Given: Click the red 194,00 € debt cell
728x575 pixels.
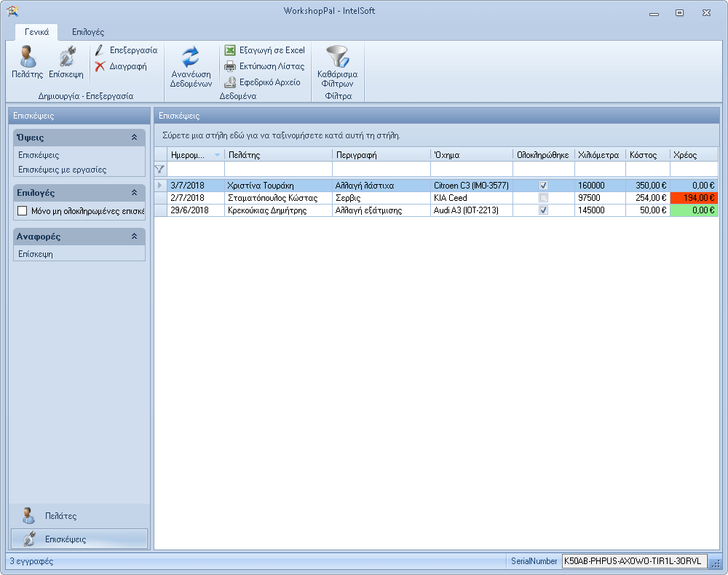Looking at the screenshot, I should coord(694,198).
